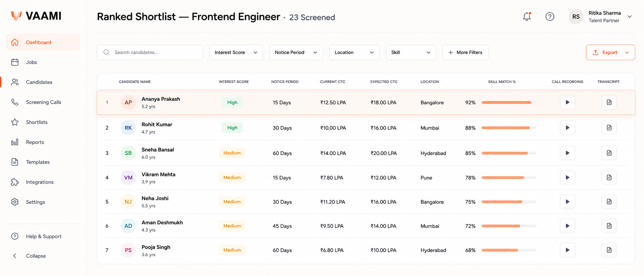This screenshot has height=276, width=644.
Task: Expand the Location filter dropdown
Action: [354, 52]
